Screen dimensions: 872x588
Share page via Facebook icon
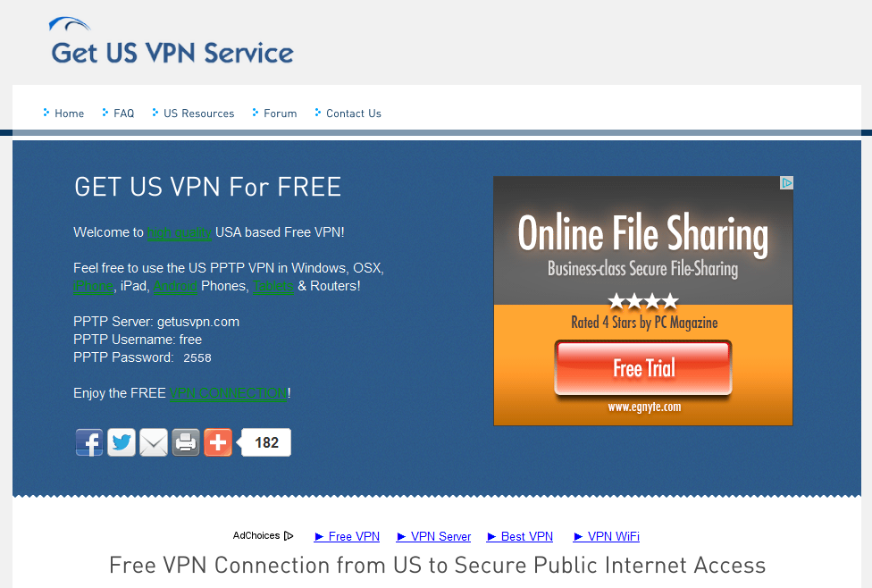click(89, 443)
